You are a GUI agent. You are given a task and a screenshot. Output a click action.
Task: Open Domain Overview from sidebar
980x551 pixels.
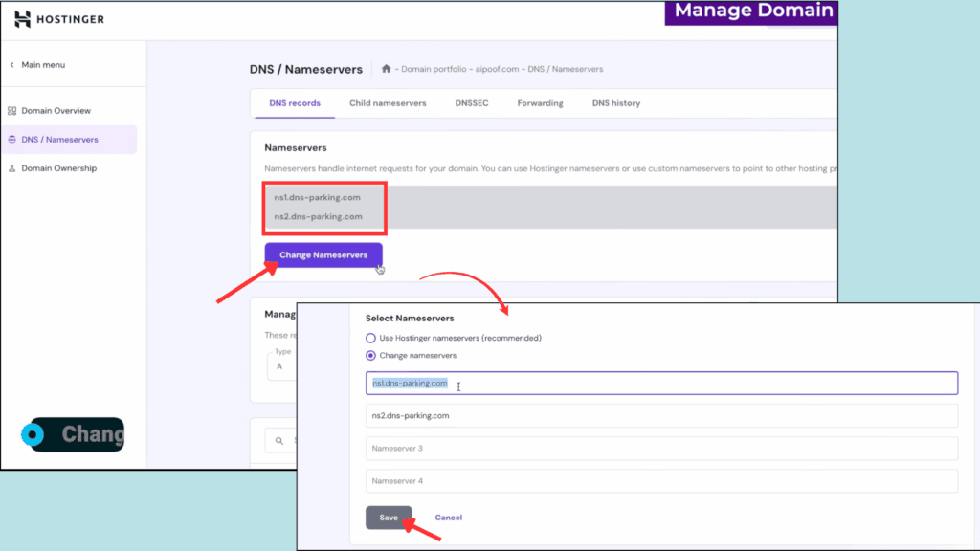(x=56, y=111)
